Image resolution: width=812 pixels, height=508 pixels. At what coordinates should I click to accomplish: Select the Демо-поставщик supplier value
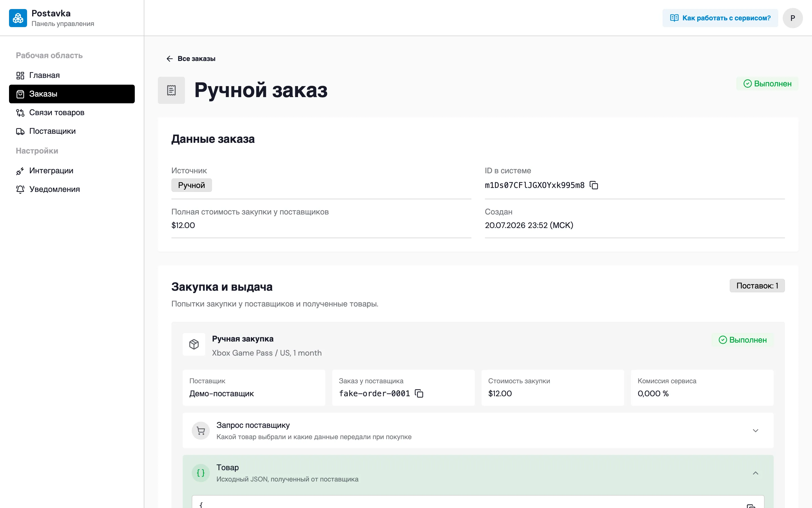point(221,393)
